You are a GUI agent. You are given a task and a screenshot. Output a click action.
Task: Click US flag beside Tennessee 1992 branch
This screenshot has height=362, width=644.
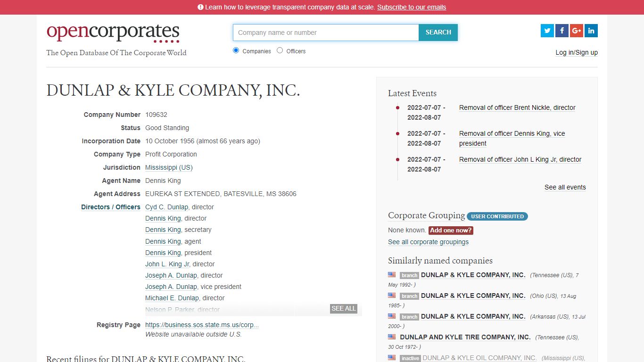(x=392, y=274)
